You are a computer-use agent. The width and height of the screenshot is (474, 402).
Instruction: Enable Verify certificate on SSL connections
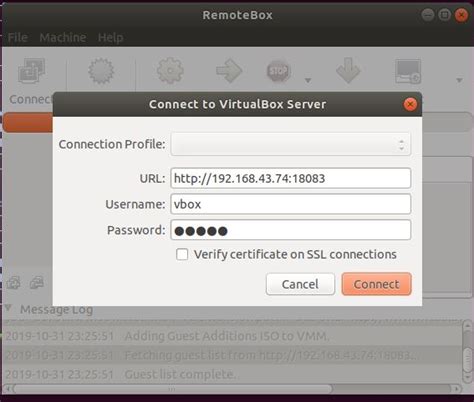point(182,254)
